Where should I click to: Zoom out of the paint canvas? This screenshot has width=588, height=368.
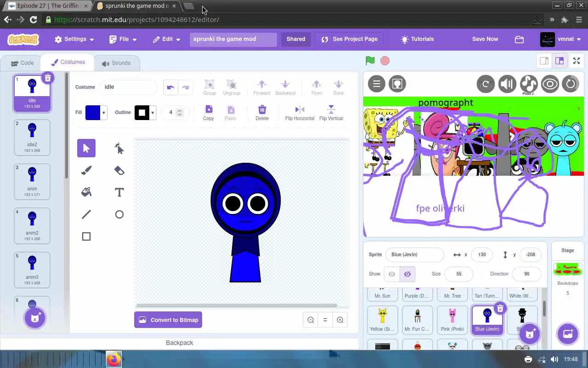pos(311,320)
